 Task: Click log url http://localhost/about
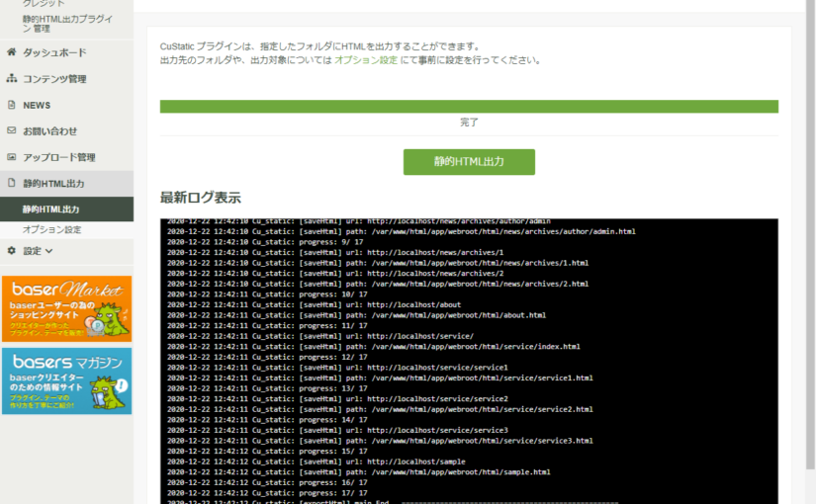pos(413,304)
